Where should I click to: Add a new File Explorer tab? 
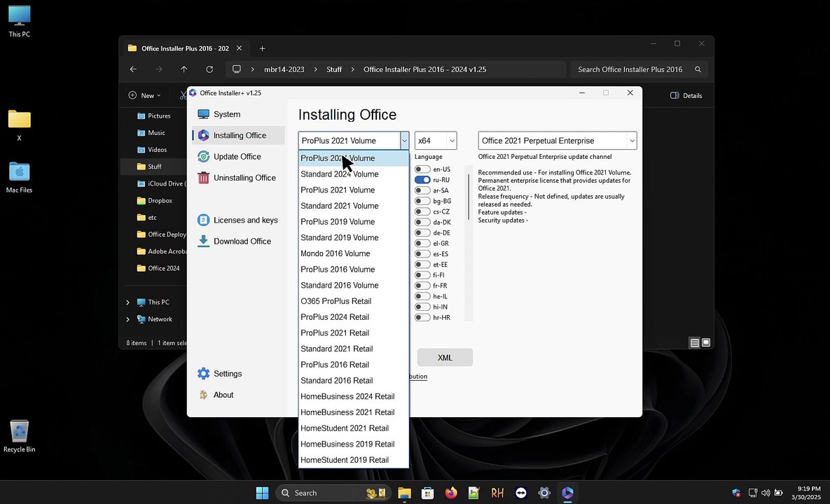[x=262, y=49]
